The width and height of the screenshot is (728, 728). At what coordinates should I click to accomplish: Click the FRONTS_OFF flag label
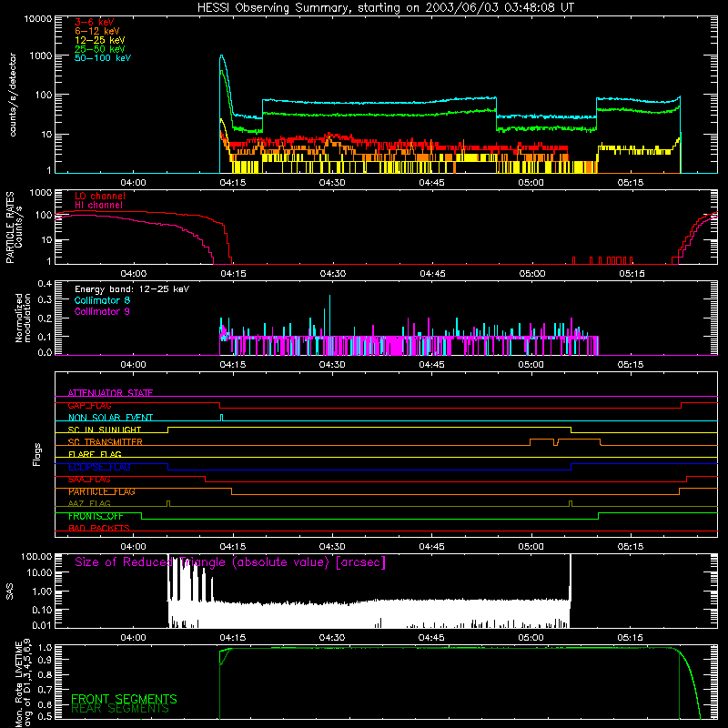tap(96, 516)
